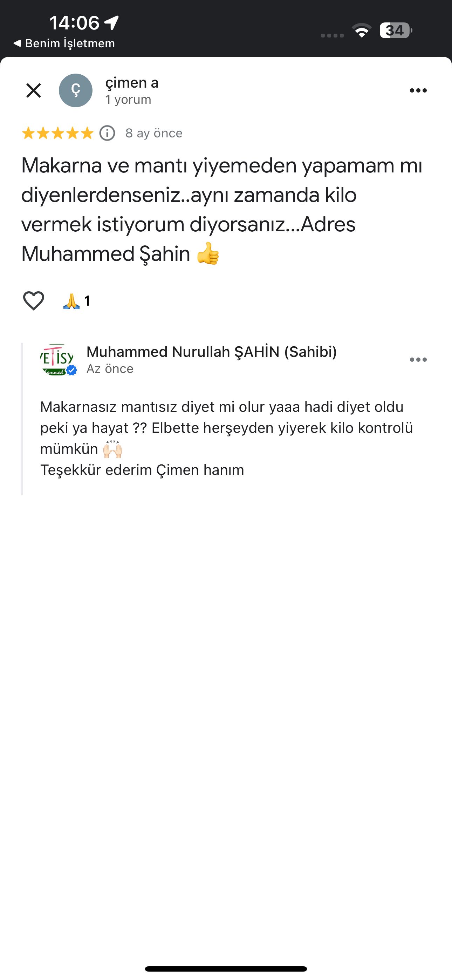This screenshot has height=980, width=452.
Task: Tap the location arrow in status bar
Action: pyautogui.click(x=111, y=23)
